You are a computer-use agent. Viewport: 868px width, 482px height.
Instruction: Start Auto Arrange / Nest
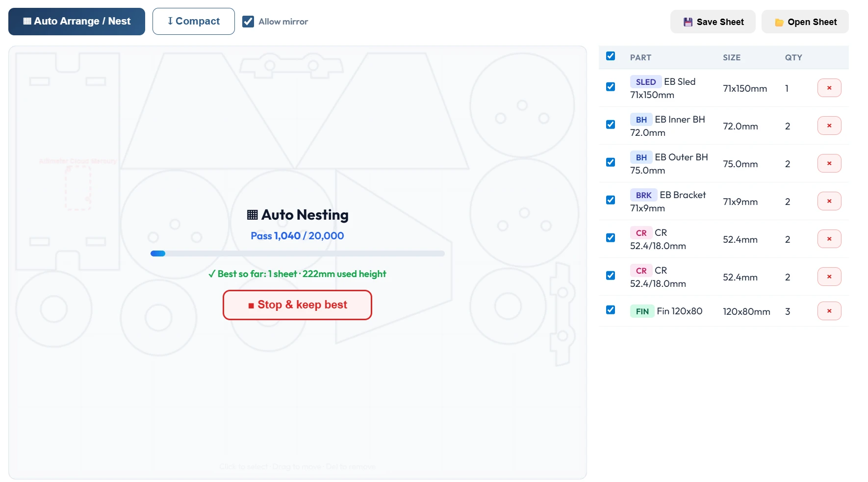tap(77, 21)
